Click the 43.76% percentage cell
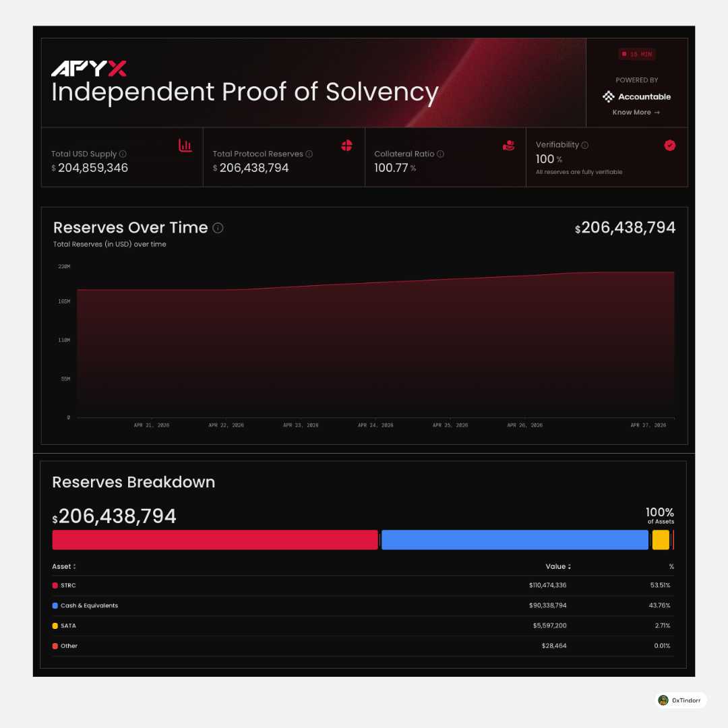Viewport: 728px width, 728px height. click(659, 605)
